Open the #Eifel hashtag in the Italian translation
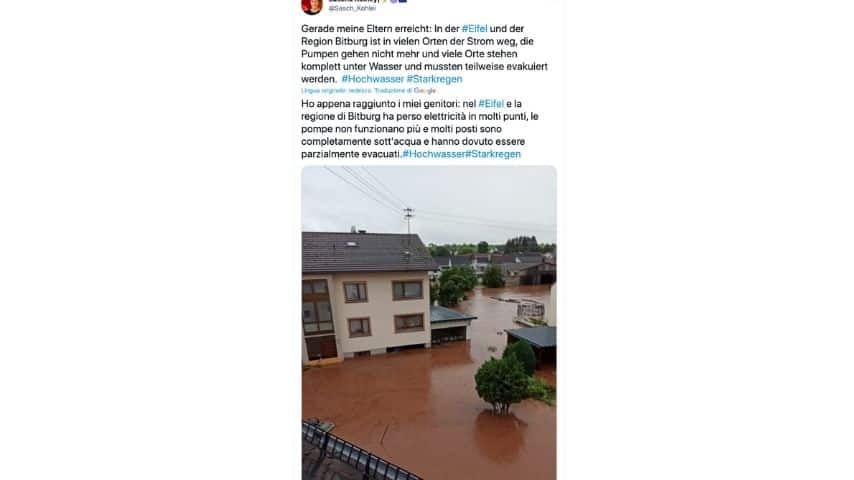Image resolution: width=854 pixels, height=480 pixels. pyautogui.click(x=491, y=104)
